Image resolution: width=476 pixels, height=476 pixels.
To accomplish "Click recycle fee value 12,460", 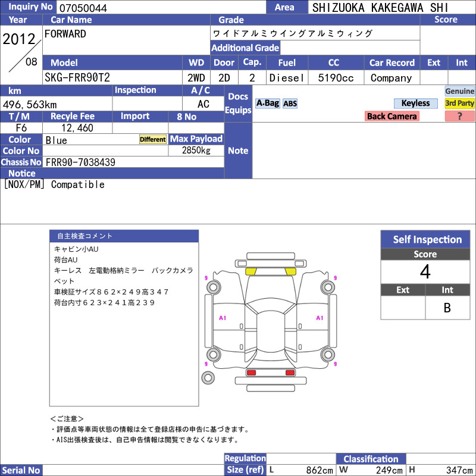I will coord(77,128).
